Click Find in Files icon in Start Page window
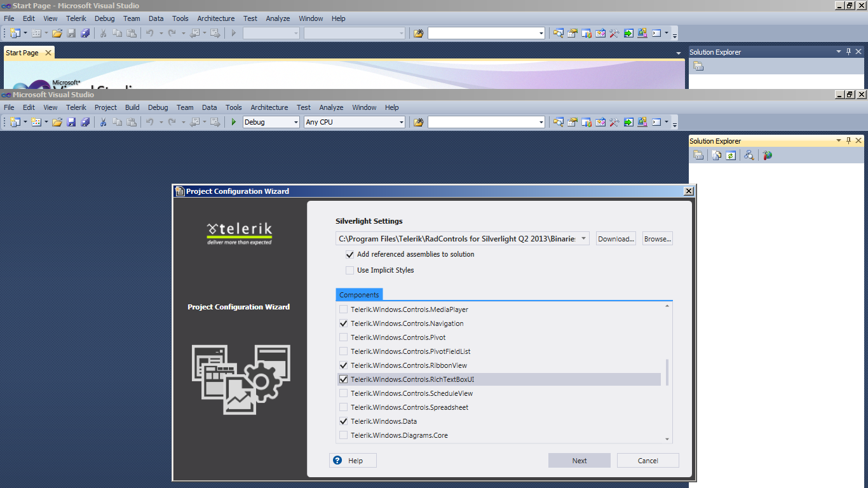Image resolution: width=868 pixels, height=488 pixels. click(x=418, y=33)
